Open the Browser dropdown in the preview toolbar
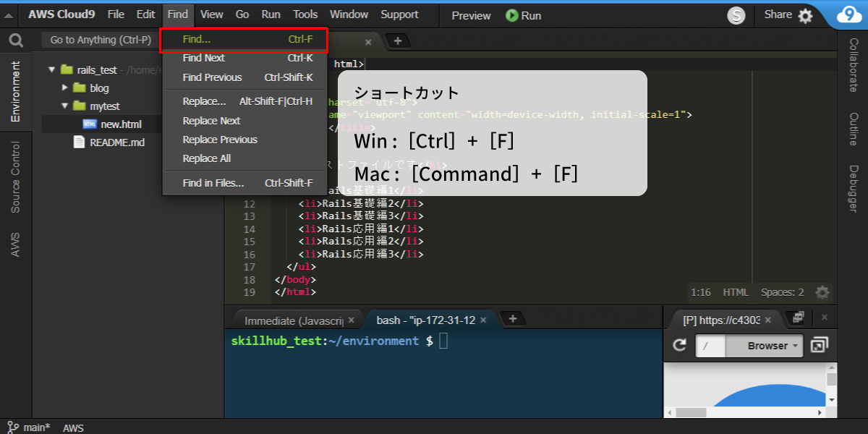Viewport: 868px width, 434px height. tap(765, 346)
